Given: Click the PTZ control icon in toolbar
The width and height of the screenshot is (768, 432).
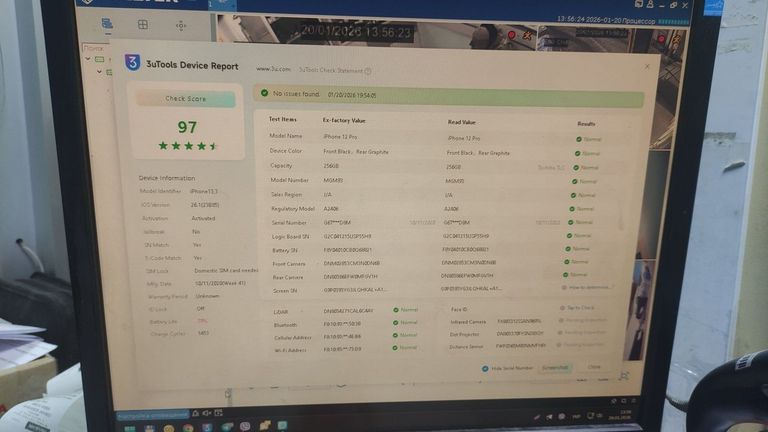Looking at the screenshot, I should [x=181, y=25].
